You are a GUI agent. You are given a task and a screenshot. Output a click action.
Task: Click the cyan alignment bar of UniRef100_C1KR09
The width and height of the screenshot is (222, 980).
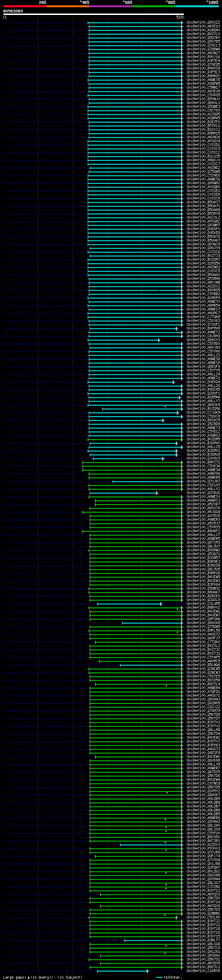click(122, 971)
